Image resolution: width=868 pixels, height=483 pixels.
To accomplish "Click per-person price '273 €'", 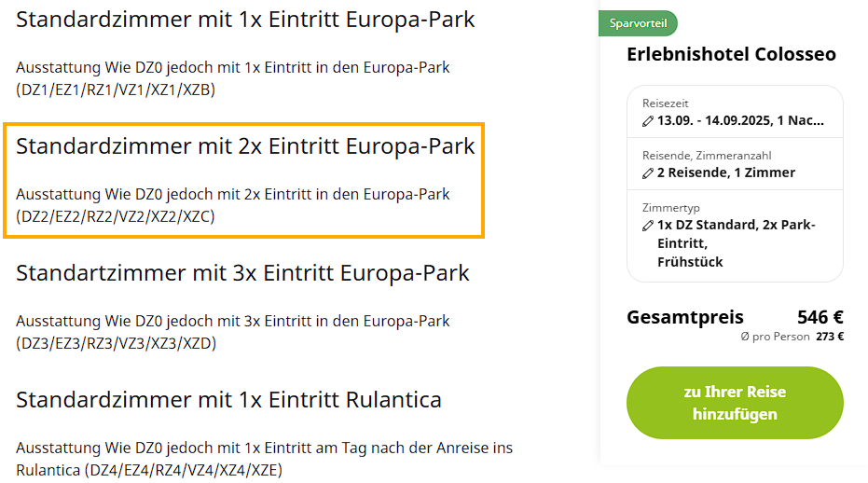I will (x=830, y=337).
